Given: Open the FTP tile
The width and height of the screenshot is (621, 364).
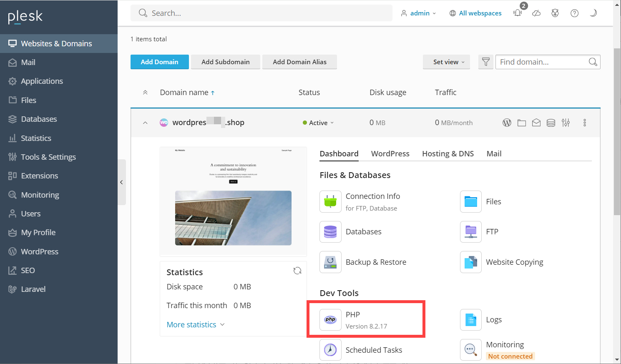Looking at the screenshot, I should (x=471, y=231).
